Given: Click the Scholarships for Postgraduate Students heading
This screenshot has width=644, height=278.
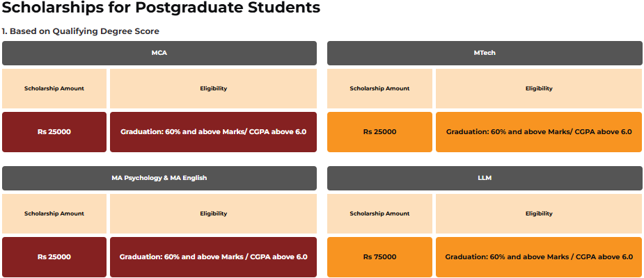Looking at the screenshot, I should 162,8.
